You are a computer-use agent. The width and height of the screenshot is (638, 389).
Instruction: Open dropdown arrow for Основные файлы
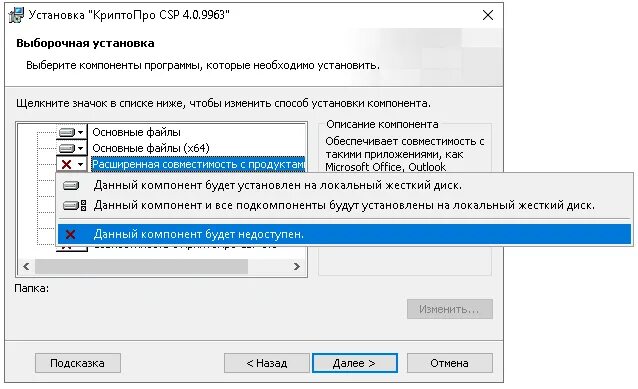point(81,132)
